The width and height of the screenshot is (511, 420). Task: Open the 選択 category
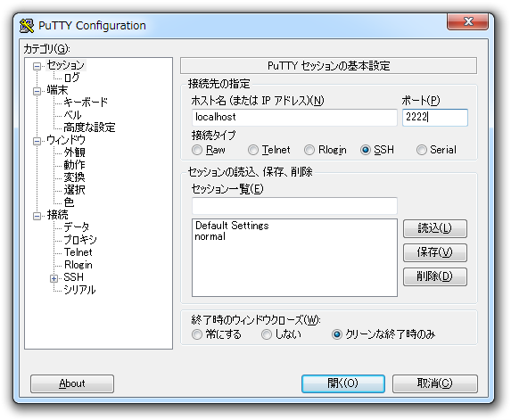tap(75, 190)
